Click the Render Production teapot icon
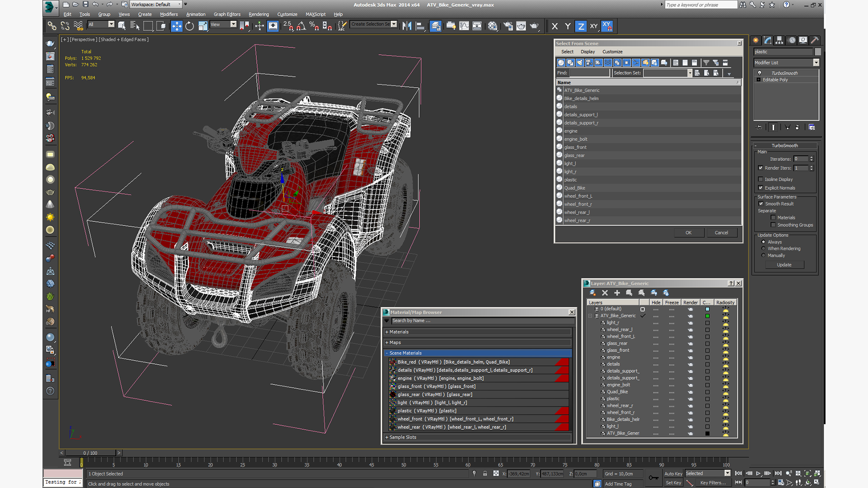868x488 pixels. click(534, 26)
